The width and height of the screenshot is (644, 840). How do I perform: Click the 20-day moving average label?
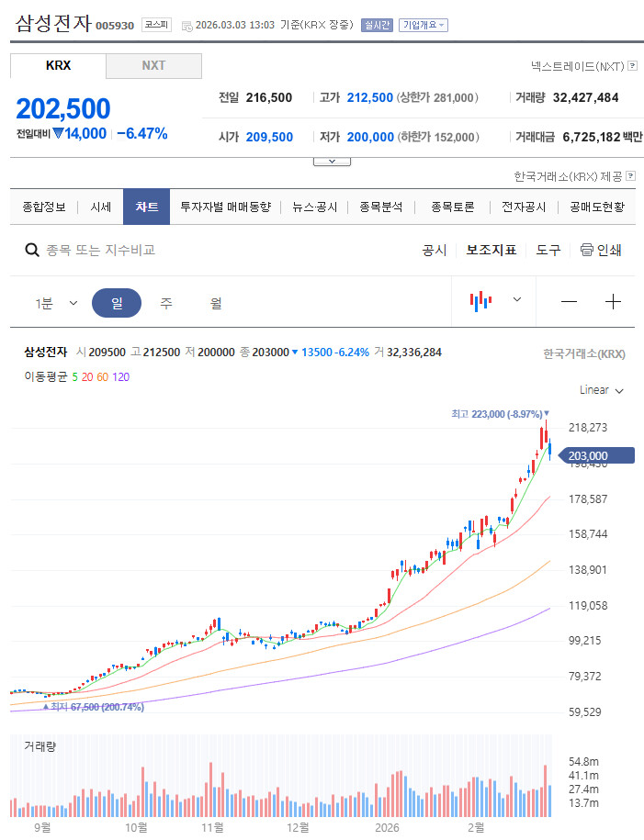coord(87,377)
